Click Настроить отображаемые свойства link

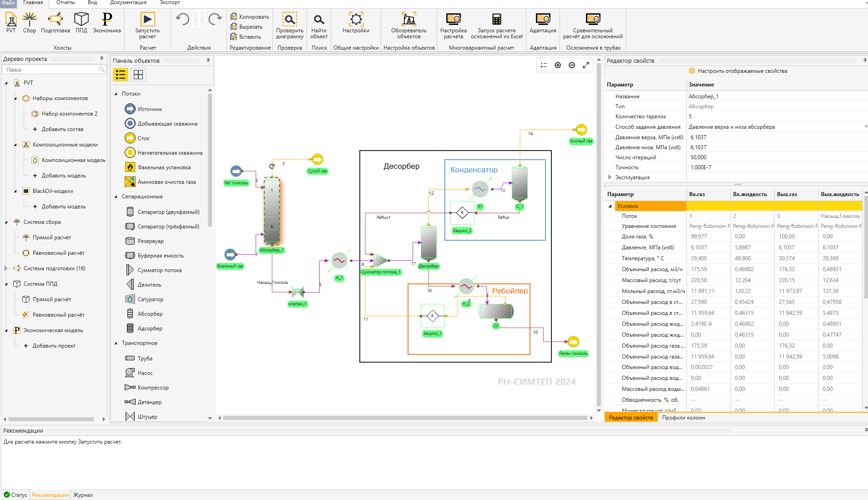tap(737, 71)
